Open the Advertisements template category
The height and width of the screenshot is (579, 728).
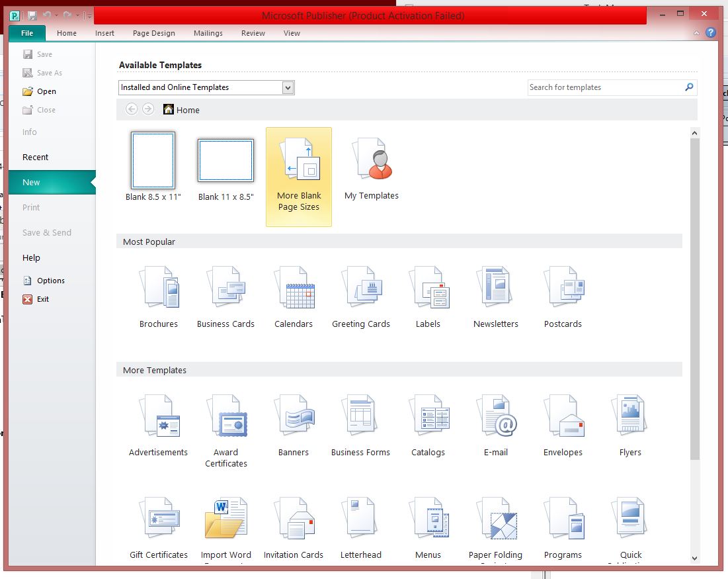point(159,425)
